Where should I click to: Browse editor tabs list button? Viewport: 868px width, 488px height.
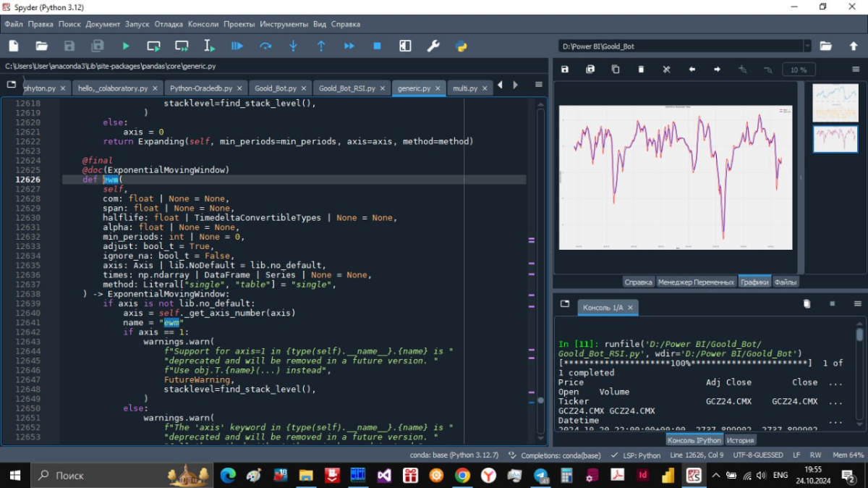12,85
